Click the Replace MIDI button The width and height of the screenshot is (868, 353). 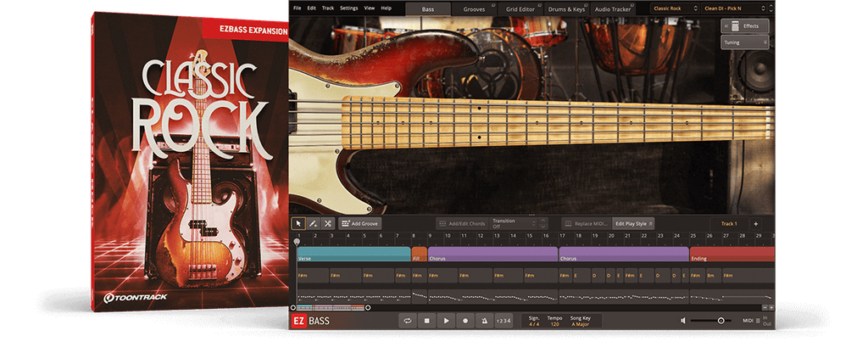(587, 224)
